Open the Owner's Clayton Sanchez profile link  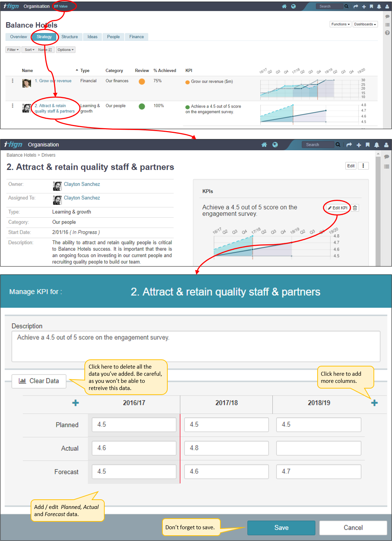[82, 184]
